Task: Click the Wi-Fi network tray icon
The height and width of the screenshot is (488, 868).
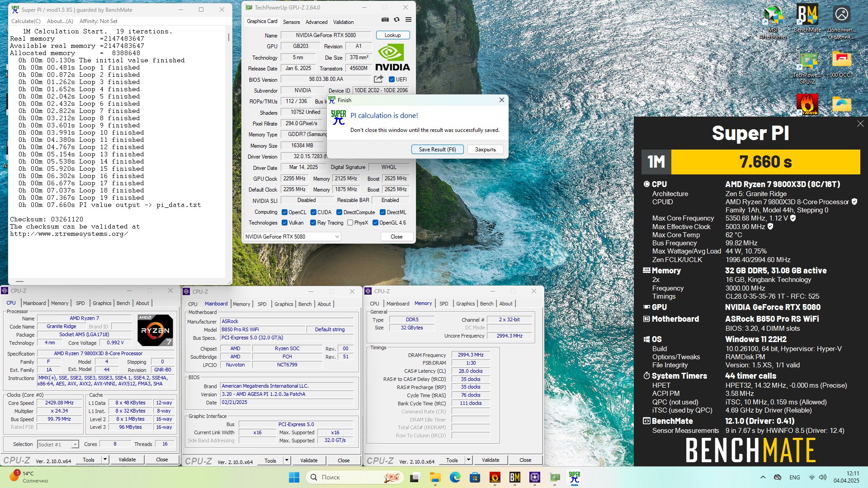Action: 811,477
